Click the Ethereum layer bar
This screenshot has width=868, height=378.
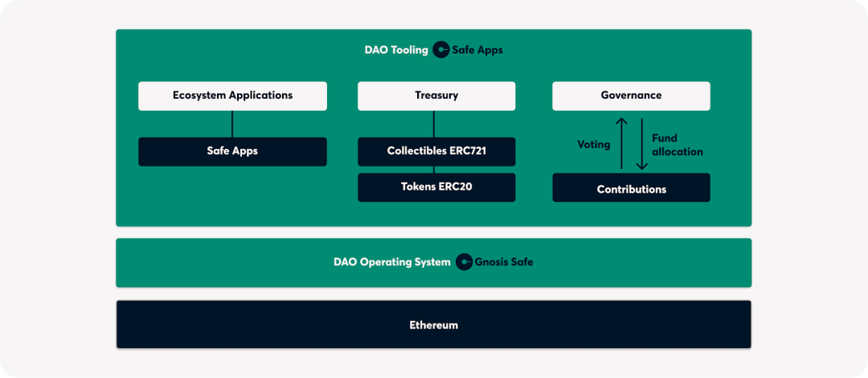[433, 325]
